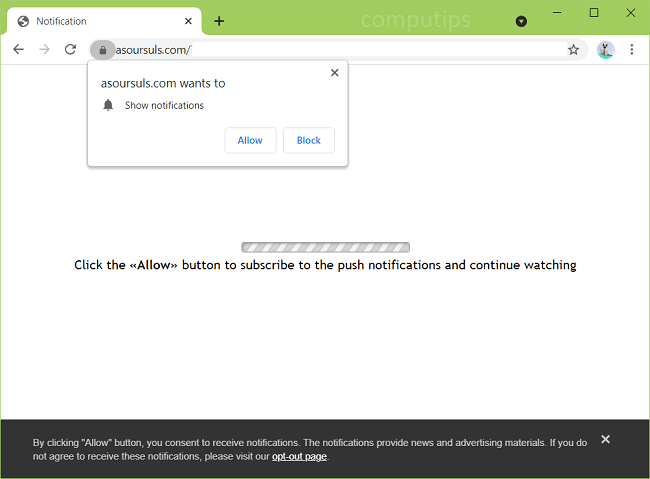Click the bell icon in permission prompt
Screen dimensions: 650x479
[x=108, y=105]
